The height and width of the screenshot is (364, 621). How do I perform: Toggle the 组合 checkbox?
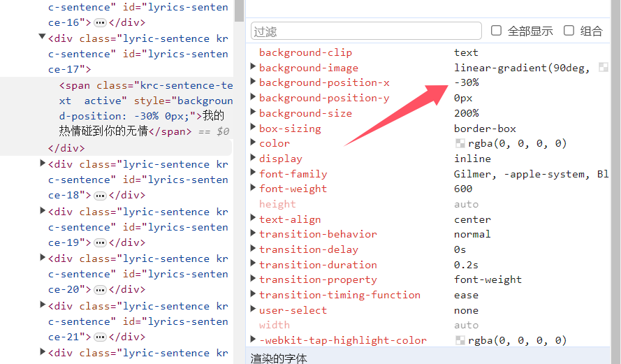(x=569, y=31)
